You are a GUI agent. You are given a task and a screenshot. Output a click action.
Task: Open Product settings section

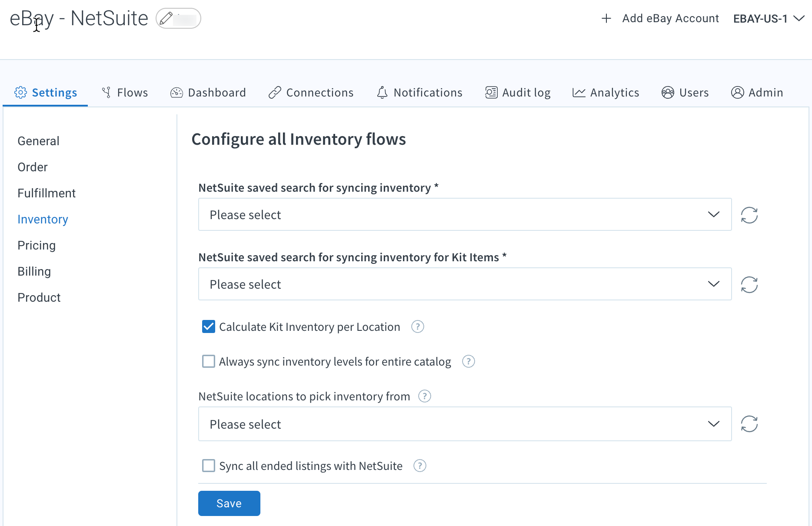39,297
